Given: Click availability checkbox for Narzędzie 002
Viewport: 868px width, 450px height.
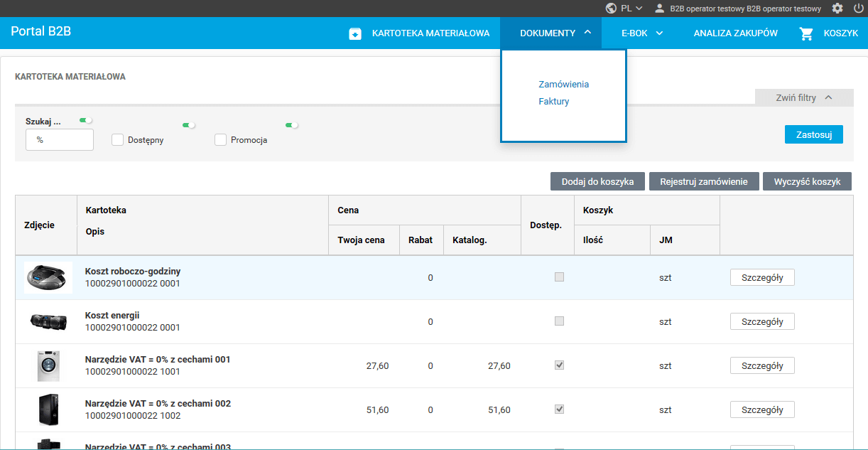Looking at the screenshot, I should (559, 409).
